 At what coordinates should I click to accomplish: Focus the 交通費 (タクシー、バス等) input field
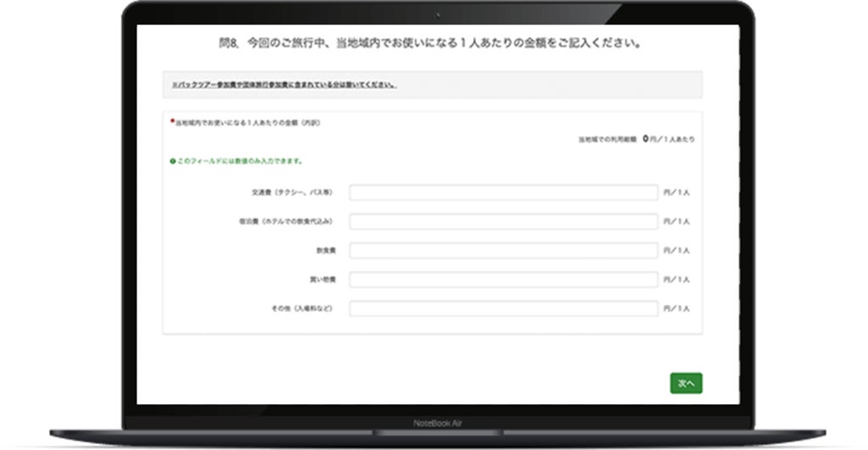(x=504, y=192)
